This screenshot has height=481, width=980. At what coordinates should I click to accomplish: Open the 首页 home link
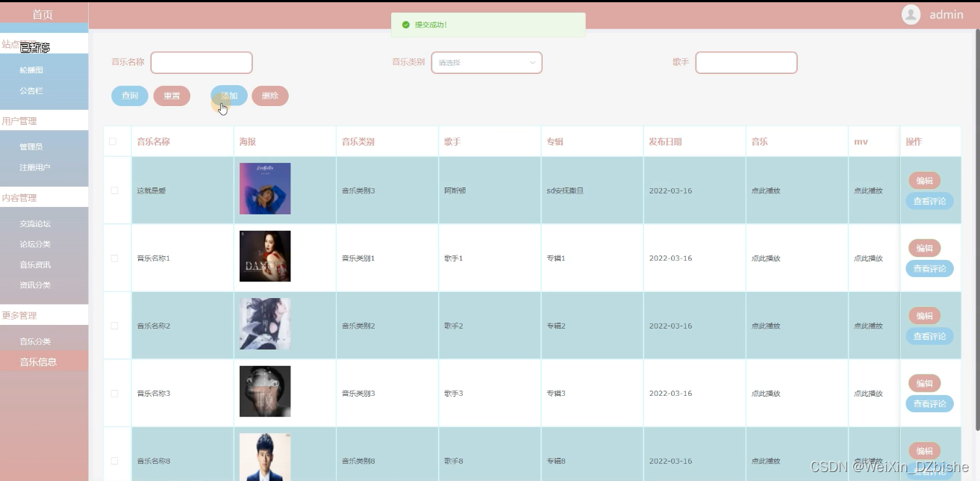[x=43, y=14]
